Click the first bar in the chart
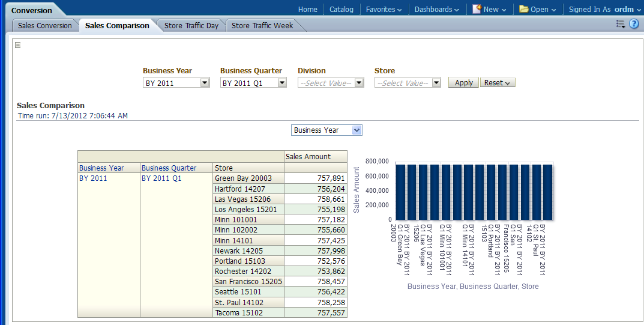The width and height of the screenshot is (644, 325). pyautogui.click(x=400, y=192)
